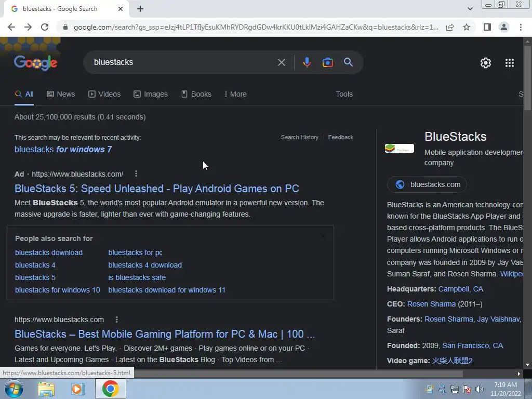The width and height of the screenshot is (532, 399).
Task: Open clock showing 7:19 AM
Action: click(x=505, y=389)
